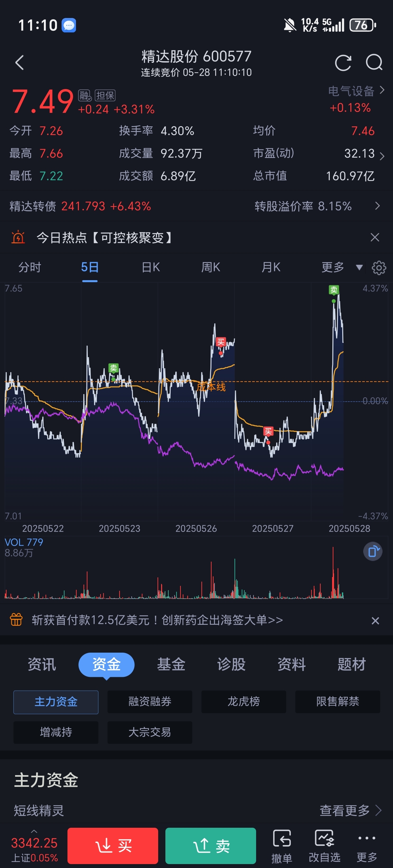
Task: Select the 融资融券 sub-tab
Action: [150, 702]
